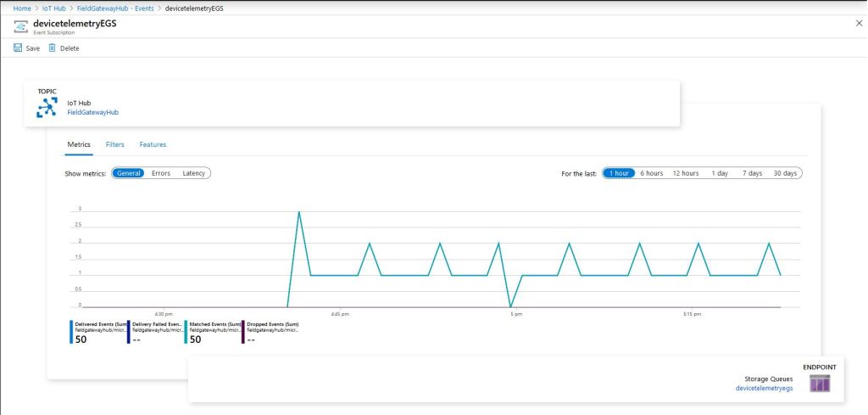Viewport: 868px width, 415px height.
Task: Open the devicetelemetryegs endpoint link
Action: [764, 388]
